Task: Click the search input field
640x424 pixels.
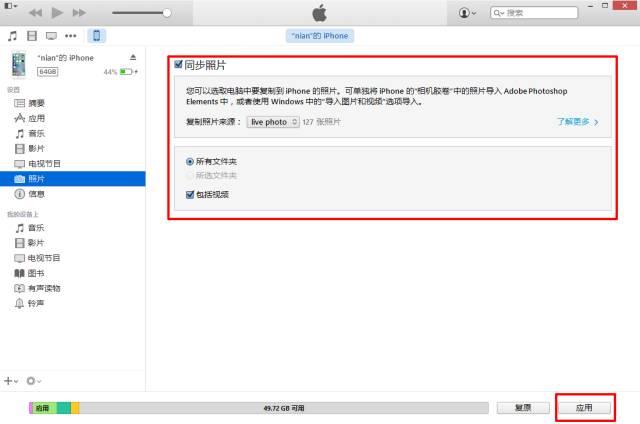Action: coord(534,13)
